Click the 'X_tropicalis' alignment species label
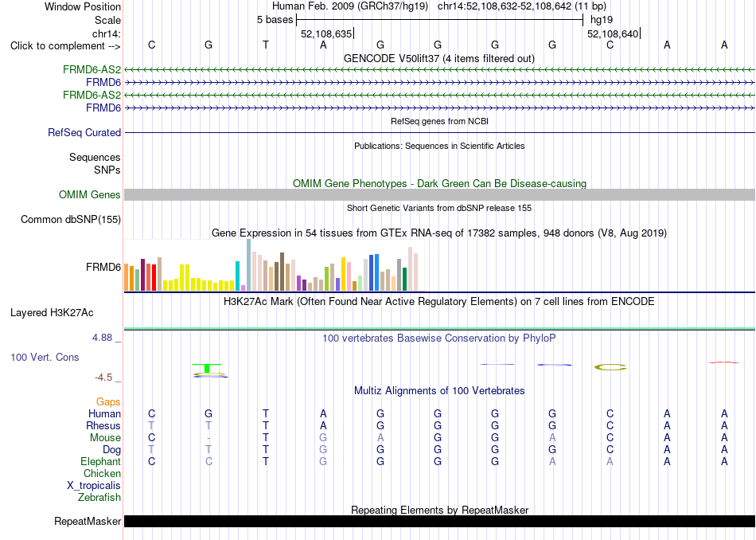This screenshot has width=756, height=540. coord(94,486)
